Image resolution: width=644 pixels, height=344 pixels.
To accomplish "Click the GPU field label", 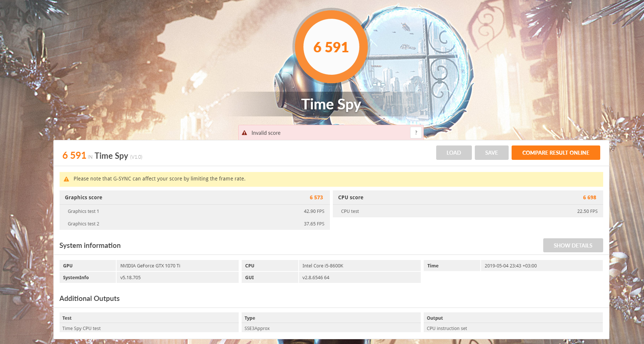I will coord(68,266).
